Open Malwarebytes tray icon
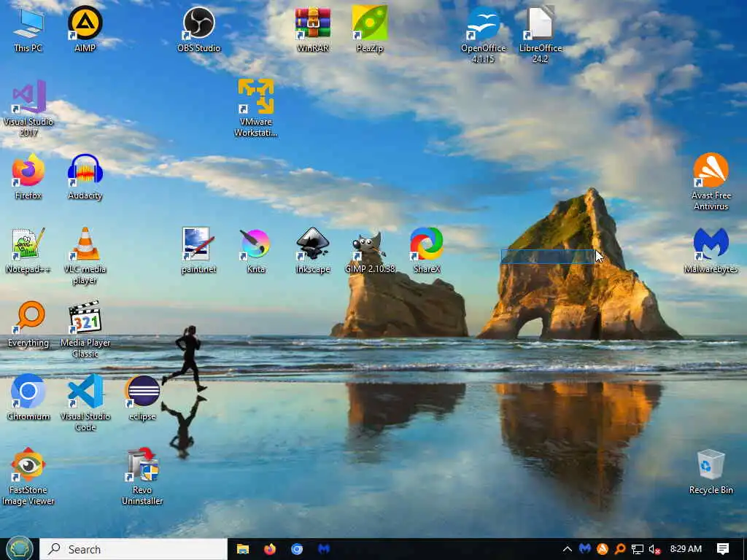This screenshot has height=560, width=747. pos(585,549)
